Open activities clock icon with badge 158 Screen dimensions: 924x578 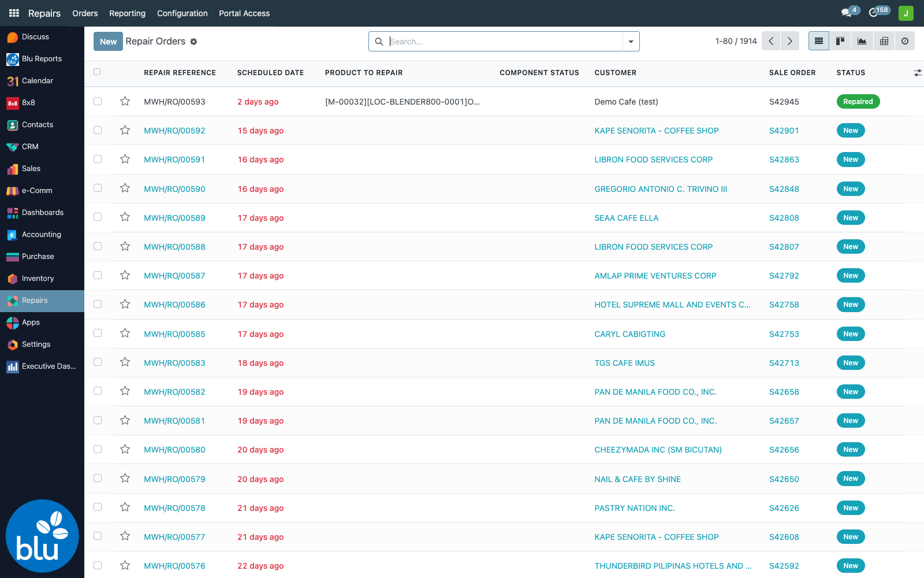(879, 12)
